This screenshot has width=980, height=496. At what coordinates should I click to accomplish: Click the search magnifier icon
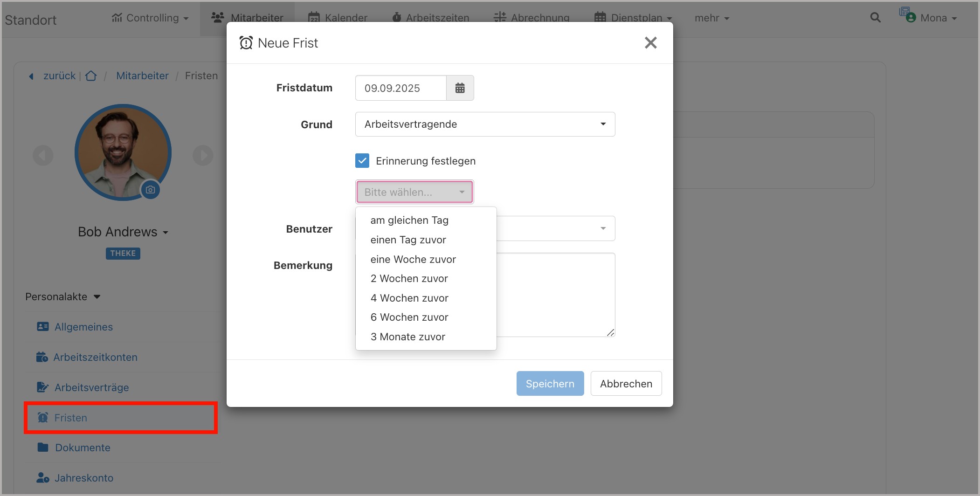pyautogui.click(x=875, y=18)
